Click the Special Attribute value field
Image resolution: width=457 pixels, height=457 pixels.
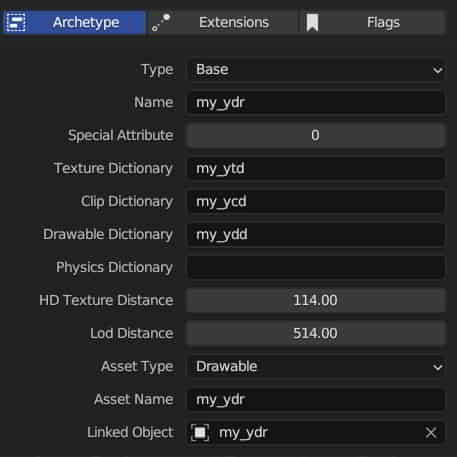tap(316, 135)
